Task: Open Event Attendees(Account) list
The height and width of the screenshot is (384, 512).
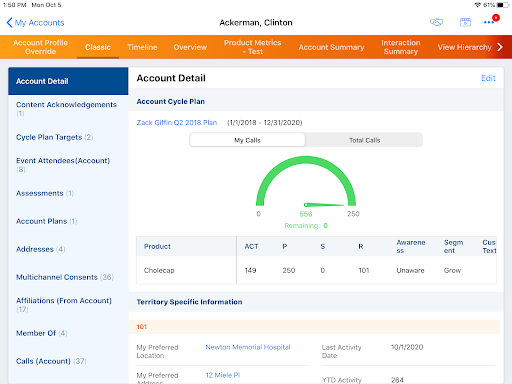Action: [x=68, y=165]
